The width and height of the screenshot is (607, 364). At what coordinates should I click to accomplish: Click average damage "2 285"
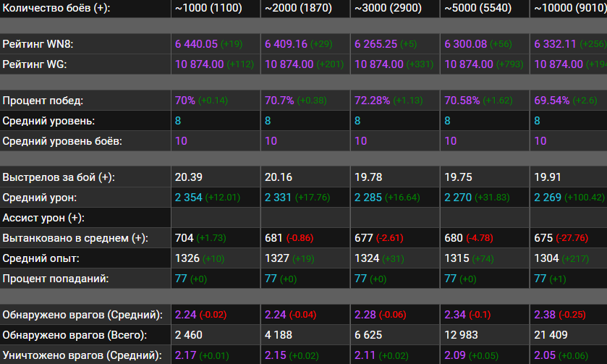click(x=368, y=198)
